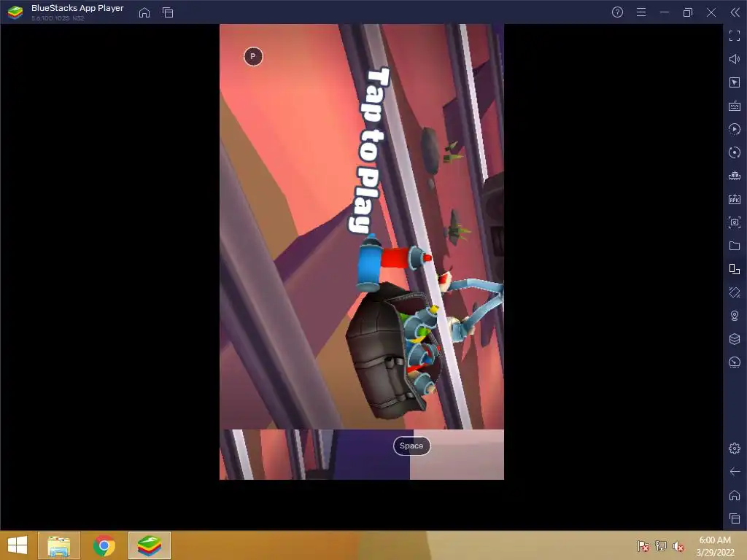747x560 pixels.
Task: Click the volume speaker icon in sidebar
Action: coord(735,59)
